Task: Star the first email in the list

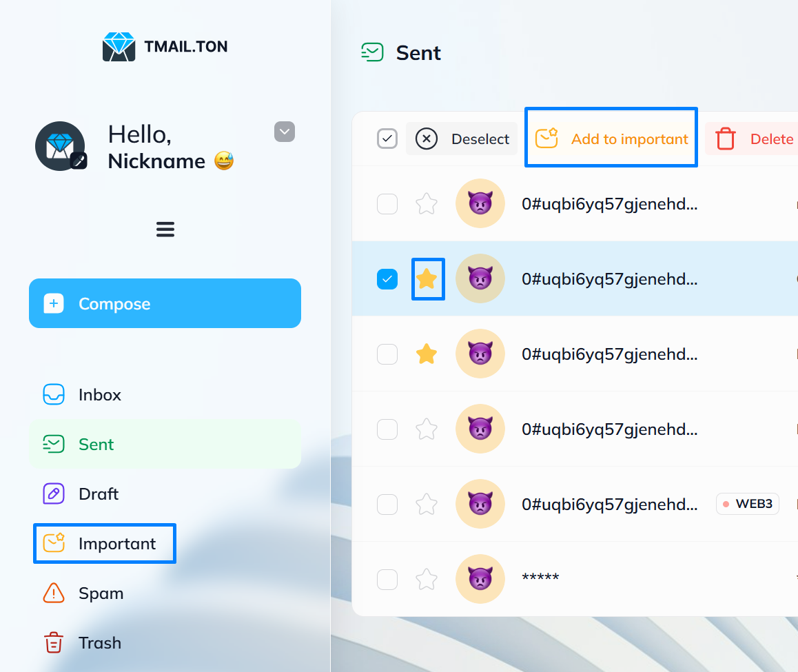Action: (427, 203)
